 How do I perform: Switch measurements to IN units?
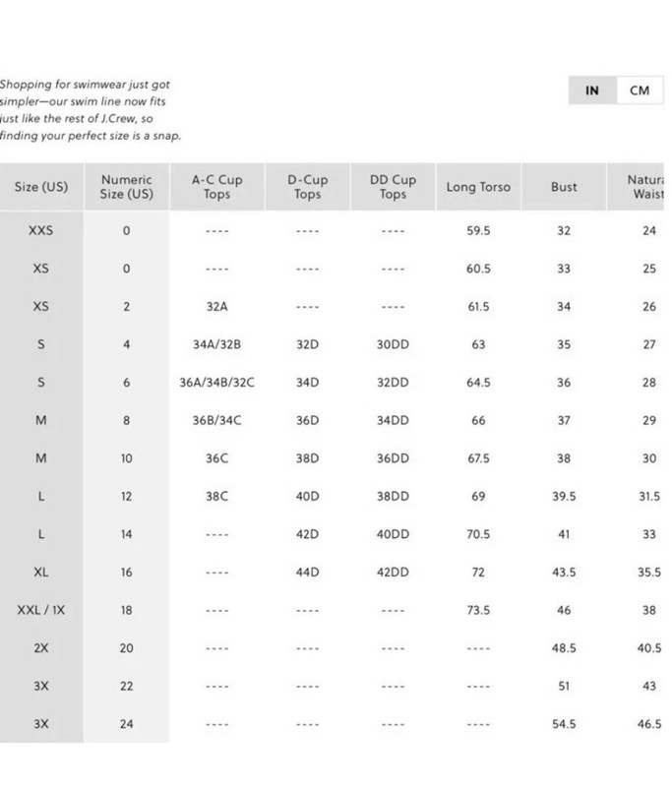592,91
